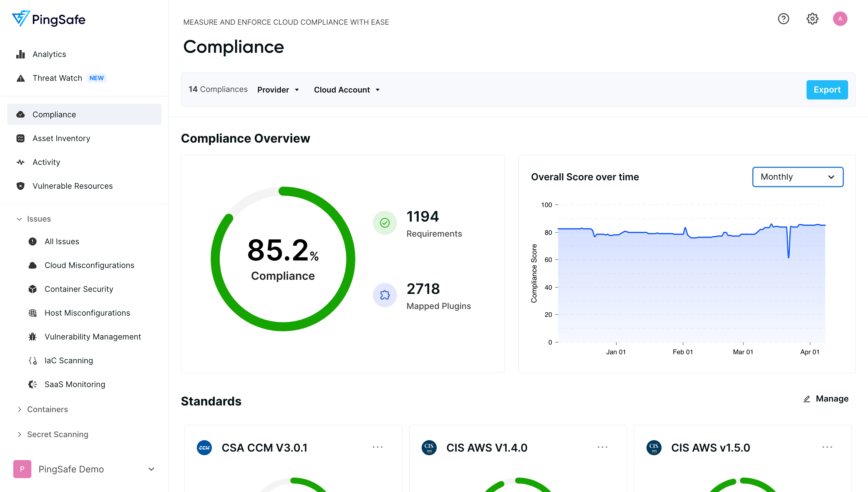Click the Mapped Plugins puzzle icon
This screenshot has height=492, width=868.
(385, 295)
